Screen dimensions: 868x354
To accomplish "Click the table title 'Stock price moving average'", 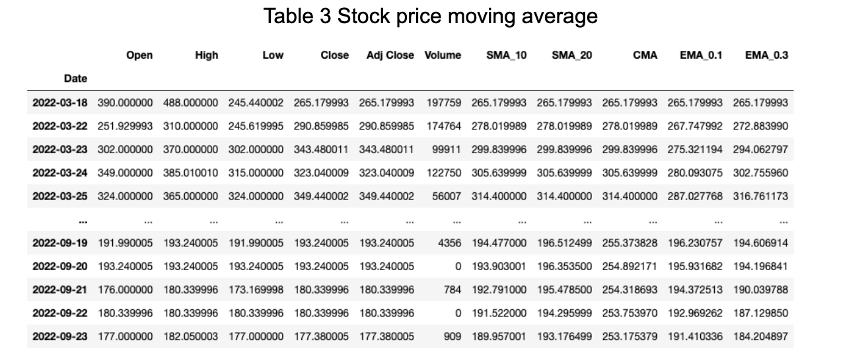I will pyautogui.click(x=467, y=16).
